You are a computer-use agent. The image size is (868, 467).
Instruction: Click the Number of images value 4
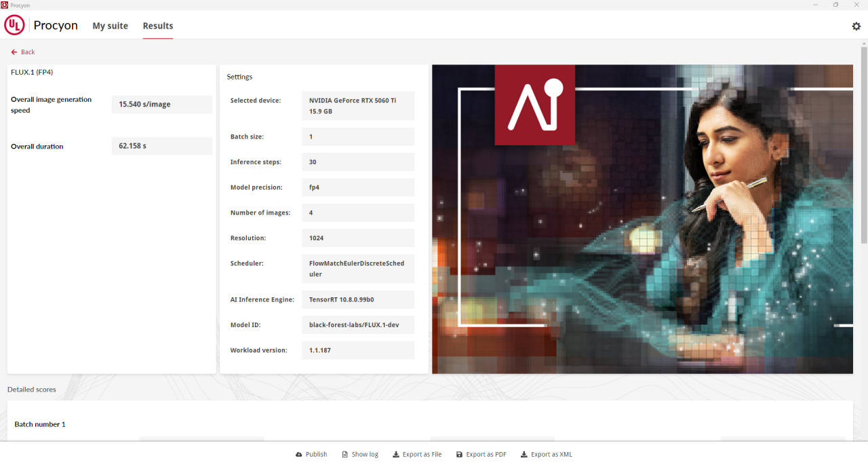pos(358,212)
